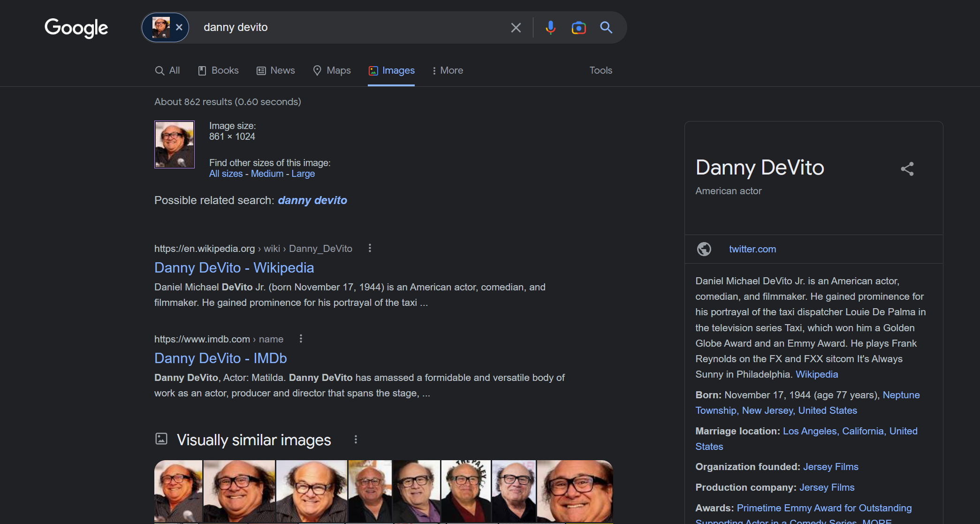This screenshot has width=980, height=524.
Task: Open options menu for Wikipedia result
Action: [x=370, y=248]
